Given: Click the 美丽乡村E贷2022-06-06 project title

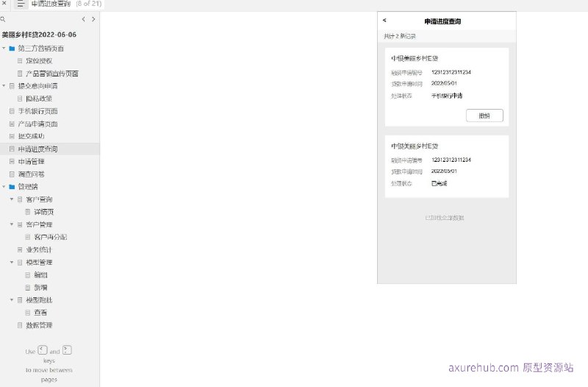Looking at the screenshot, I should coord(39,35).
